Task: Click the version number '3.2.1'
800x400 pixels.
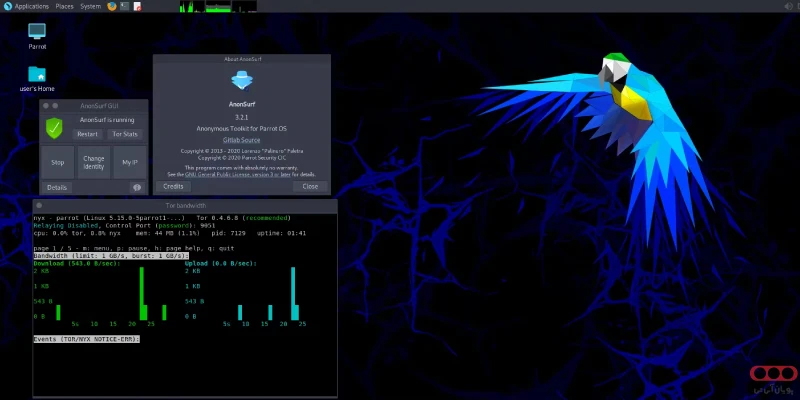Action: pyautogui.click(x=242, y=118)
